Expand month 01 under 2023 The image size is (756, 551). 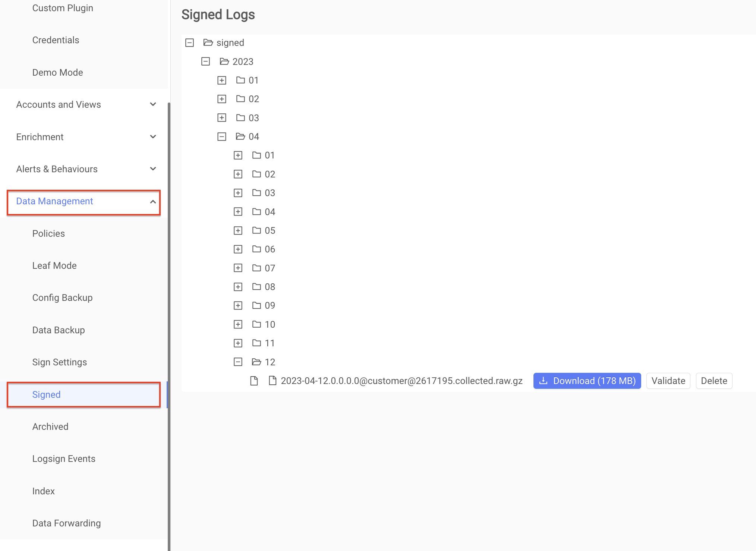(x=222, y=80)
